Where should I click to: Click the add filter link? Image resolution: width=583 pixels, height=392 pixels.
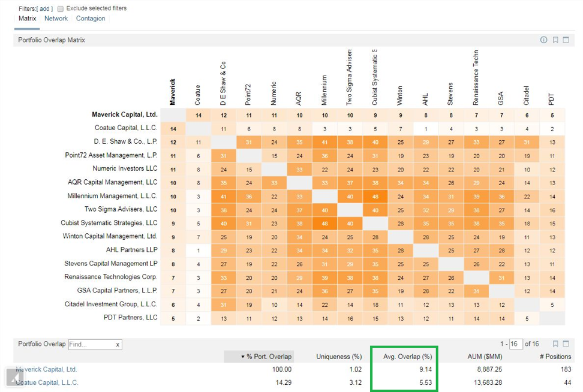point(44,8)
